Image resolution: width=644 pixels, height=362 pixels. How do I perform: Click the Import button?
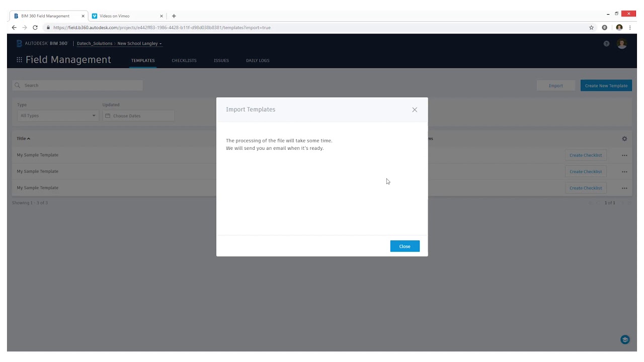click(555, 85)
